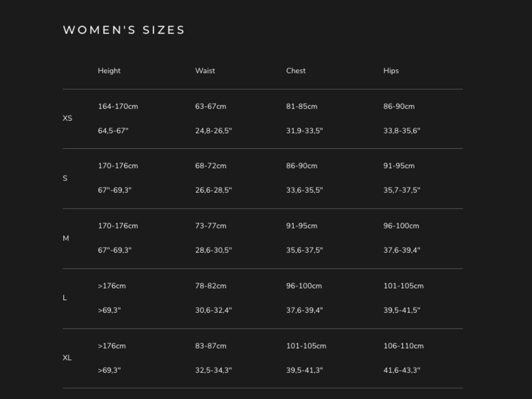Click the XL chest 39,5-41,3" inch value
Screen dimensions: 532x399
(x=304, y=370)
